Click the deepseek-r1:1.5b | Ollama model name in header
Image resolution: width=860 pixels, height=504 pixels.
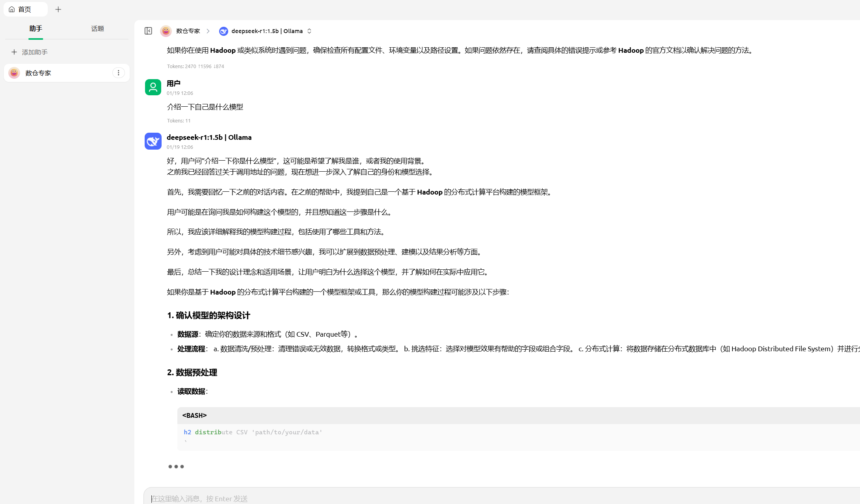pos(267,31)
